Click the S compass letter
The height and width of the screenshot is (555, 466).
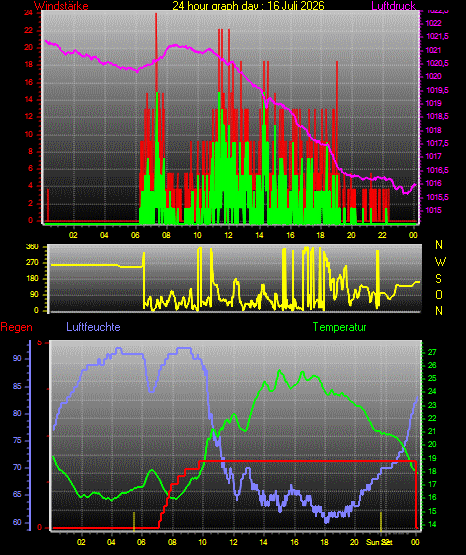coord(438,279)
